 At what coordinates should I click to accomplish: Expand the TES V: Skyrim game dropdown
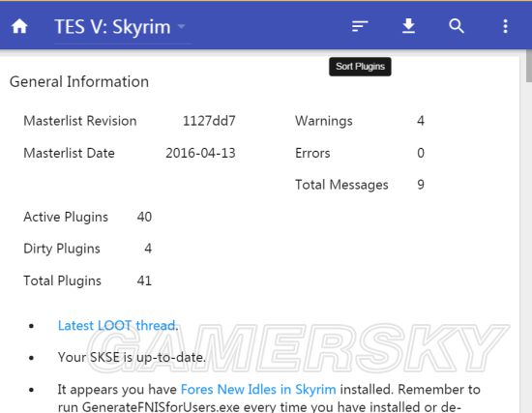(123, 27)
